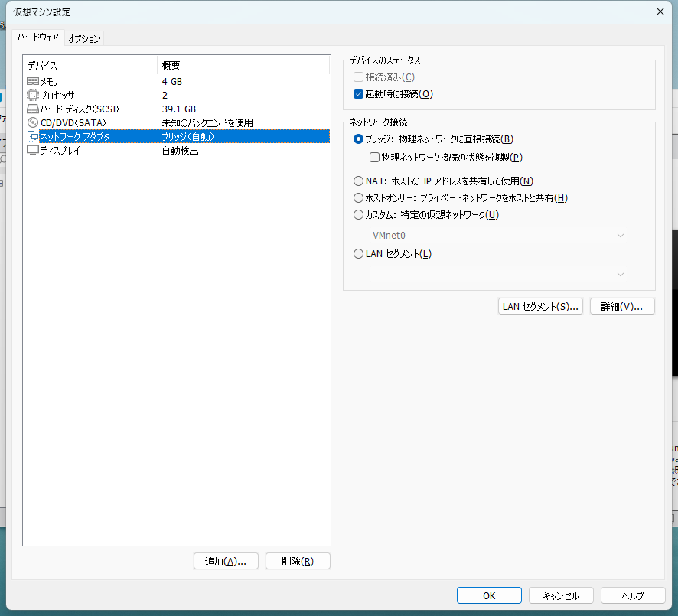Select the LAN セグメント(L) radio button
The image size is (678, 616).
click(358, 254)
